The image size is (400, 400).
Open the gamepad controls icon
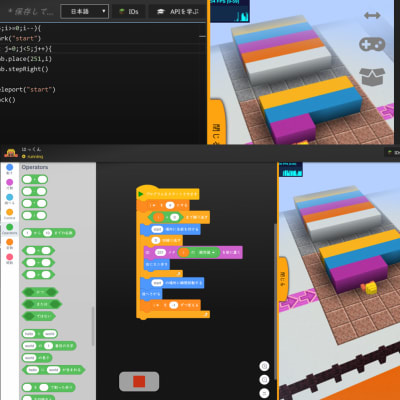click(372, 44)
